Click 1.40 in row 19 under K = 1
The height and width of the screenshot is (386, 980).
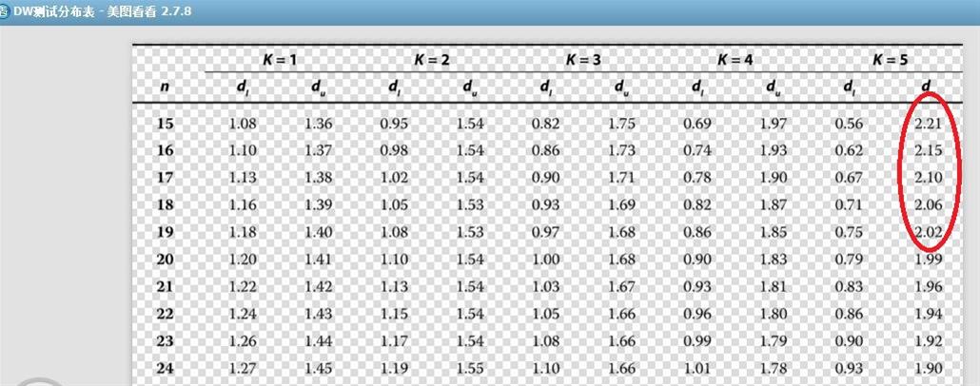click(x=319, y=232)
